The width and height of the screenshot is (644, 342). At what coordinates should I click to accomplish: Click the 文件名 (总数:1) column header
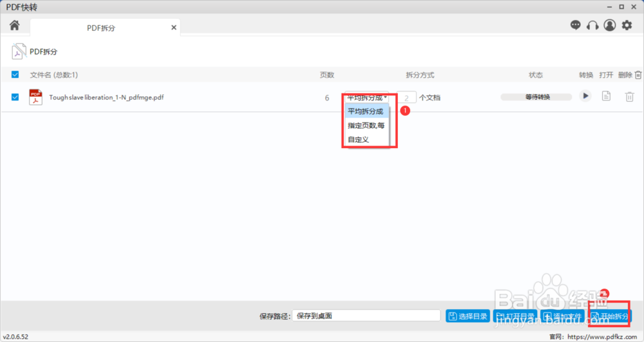coord(54,75)
